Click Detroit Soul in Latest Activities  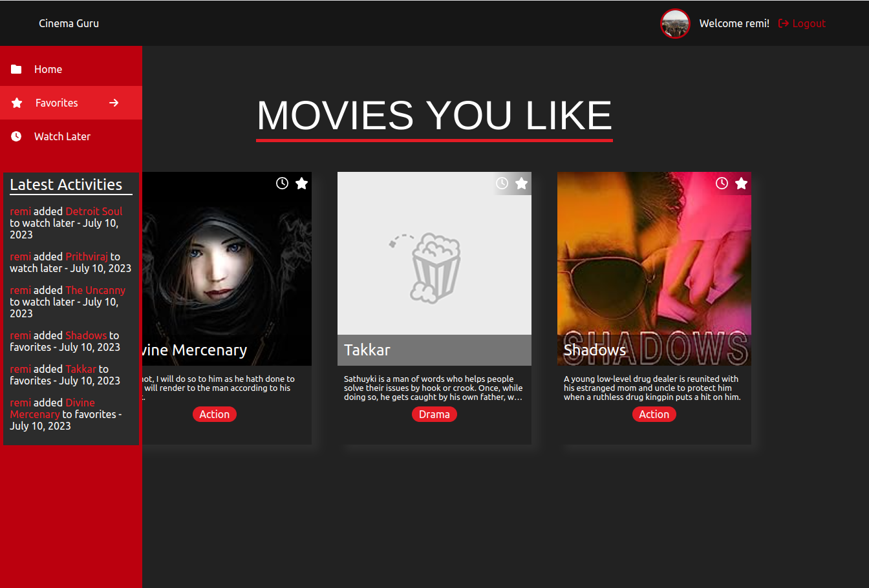[x=94, y=211]
